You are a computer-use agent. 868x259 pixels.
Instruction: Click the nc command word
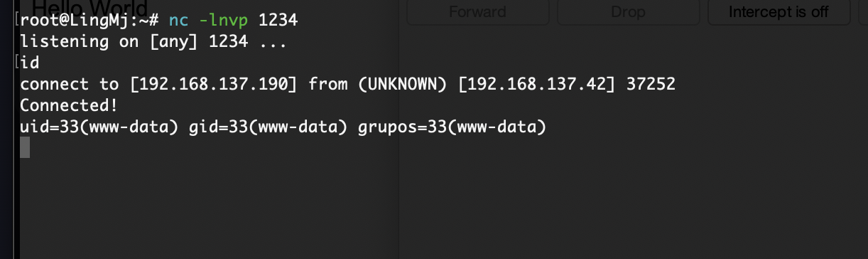point(178,21)
